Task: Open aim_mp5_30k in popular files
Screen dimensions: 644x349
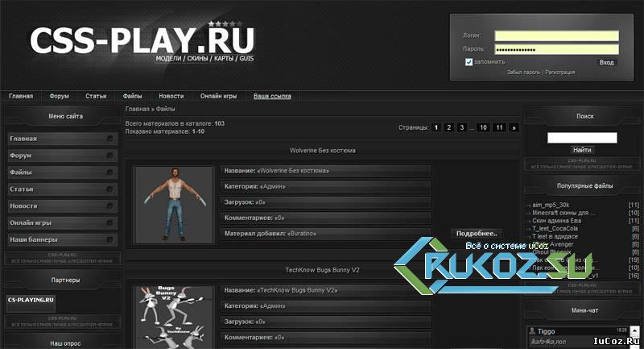Action: (x=551, y=205)
